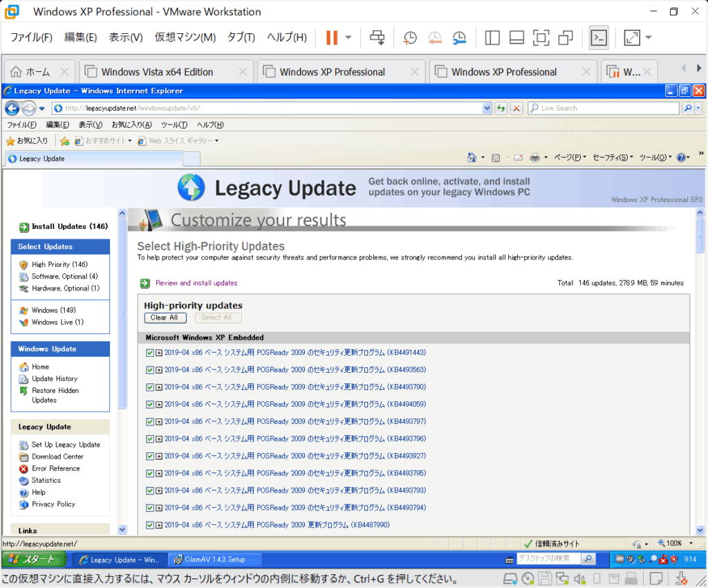708x588 pixels.
Task: Click the Home icon on the IE command bar
Action: [472, 157]
